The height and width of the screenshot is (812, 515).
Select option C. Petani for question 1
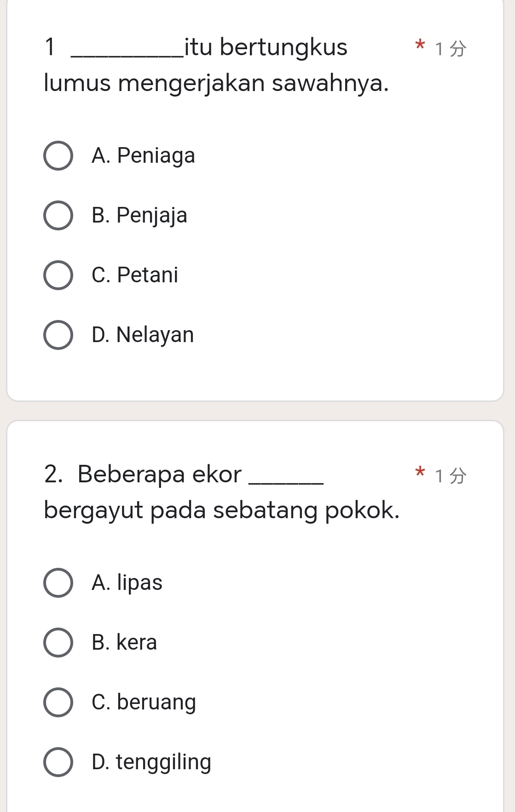[x=58, y=274]
